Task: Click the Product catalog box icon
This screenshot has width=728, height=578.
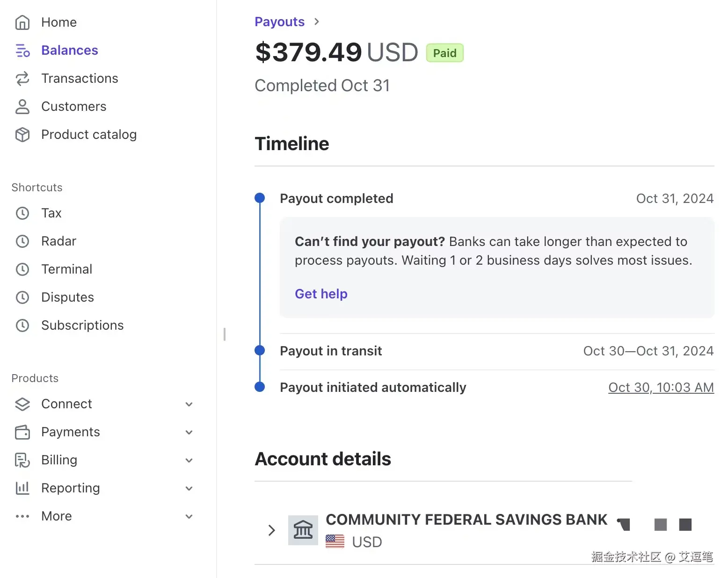Action: point(22,135)
